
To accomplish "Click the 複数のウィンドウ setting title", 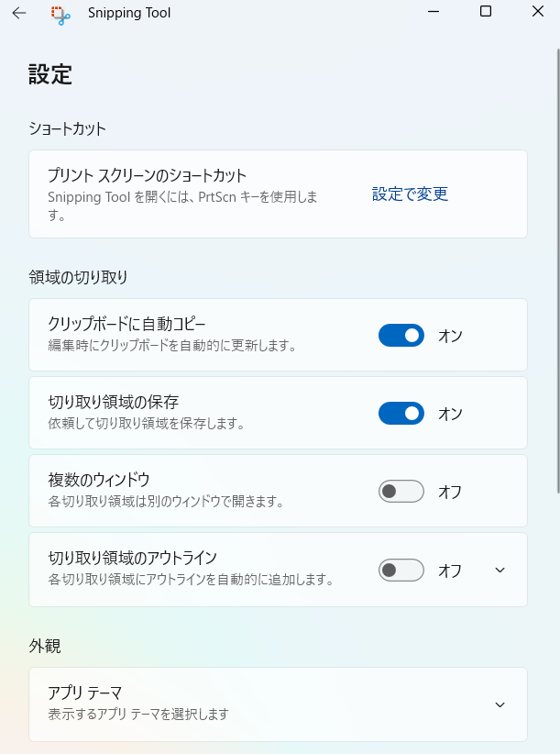I will 98,479.
